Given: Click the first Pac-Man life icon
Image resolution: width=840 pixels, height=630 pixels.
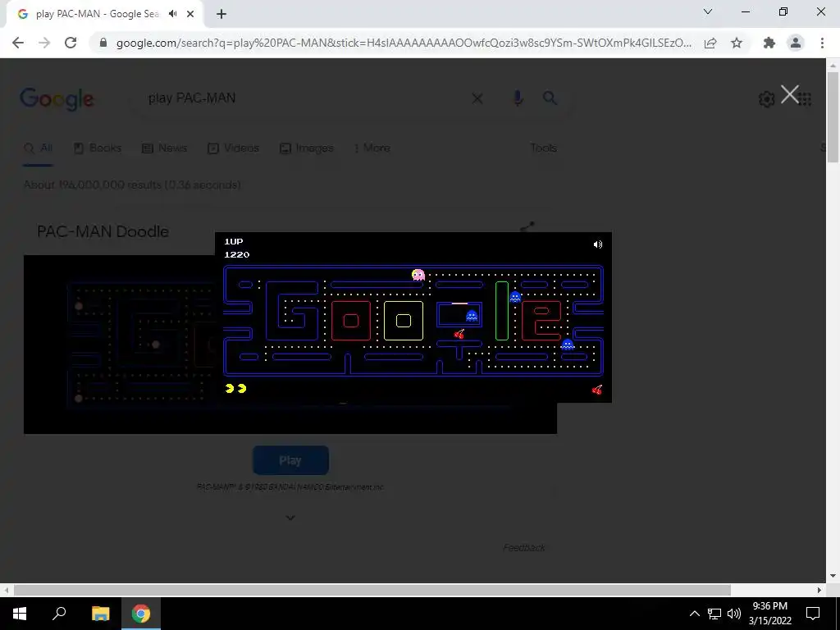Looking at the screenshot, I should (230, 388).
